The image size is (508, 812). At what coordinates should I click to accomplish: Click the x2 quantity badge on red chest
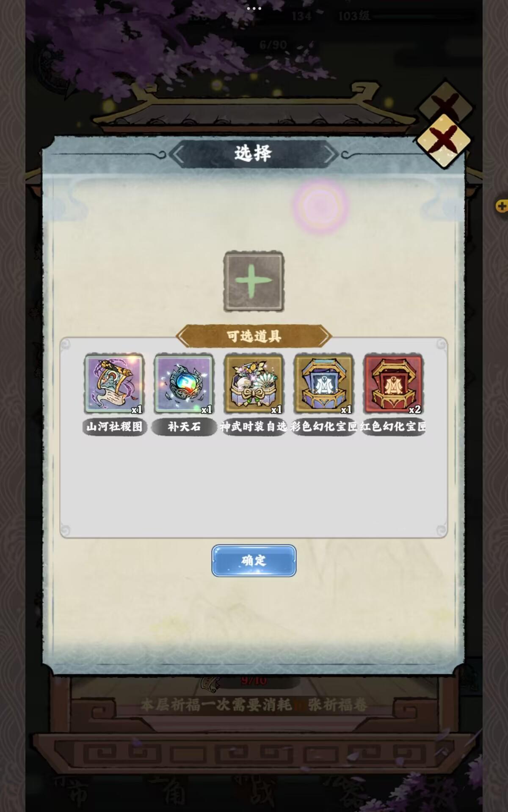pos(414,409)
